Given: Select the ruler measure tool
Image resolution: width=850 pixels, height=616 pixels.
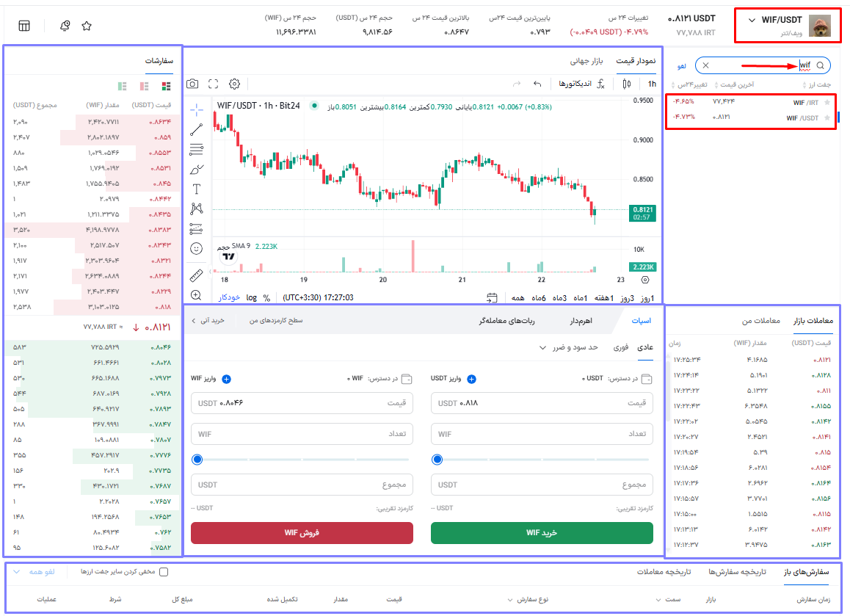Looking at the screenshot, I should click(196, 276).
